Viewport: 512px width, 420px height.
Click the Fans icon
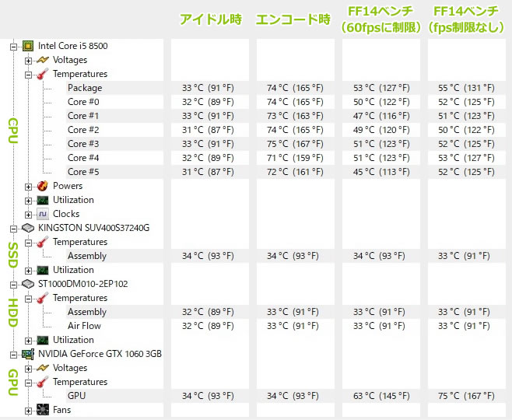[43, 410]
